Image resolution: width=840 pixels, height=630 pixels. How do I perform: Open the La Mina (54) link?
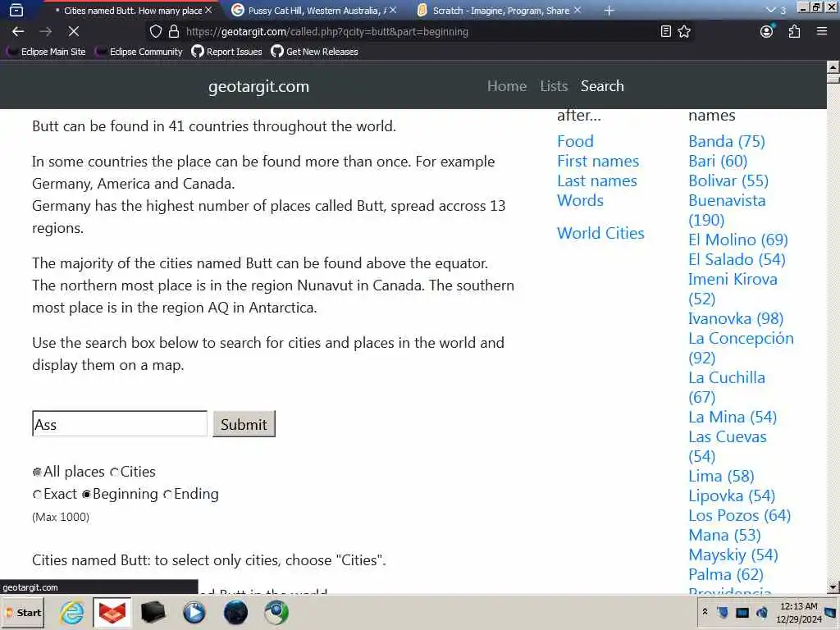[x=733, y=417]
